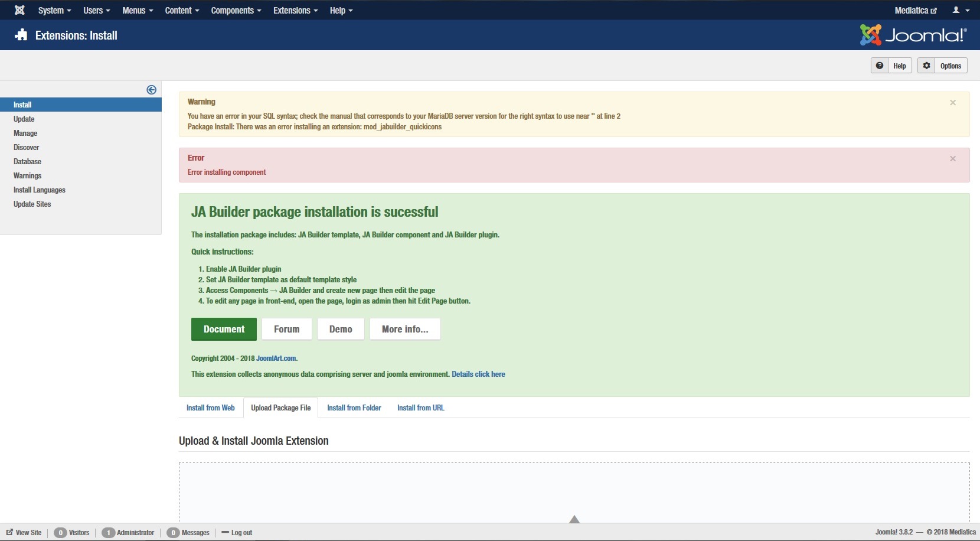Select Install in the sidebar
Viewport: 980px width, 541px height.
click(x=81, y=105)
